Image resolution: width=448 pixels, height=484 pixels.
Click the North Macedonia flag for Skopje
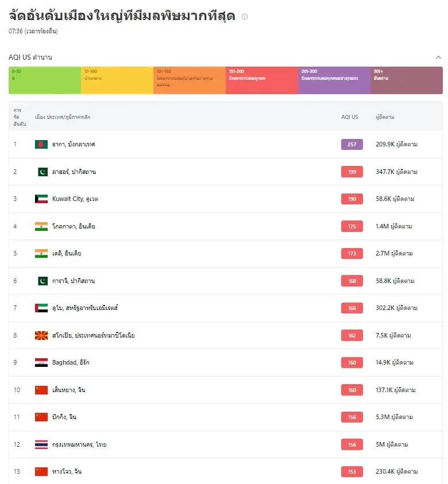coord(41,335)
